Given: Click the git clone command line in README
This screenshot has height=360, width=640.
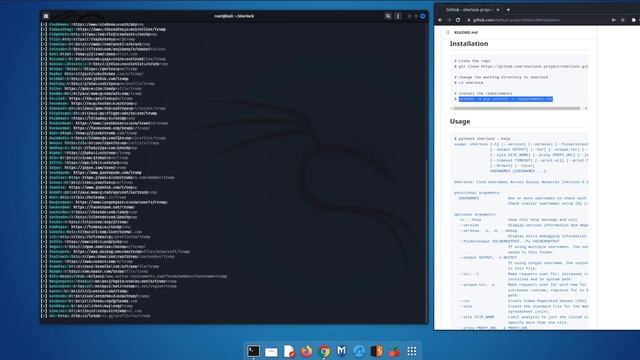Looking at the screenshot, I should (x=521, y=66).
